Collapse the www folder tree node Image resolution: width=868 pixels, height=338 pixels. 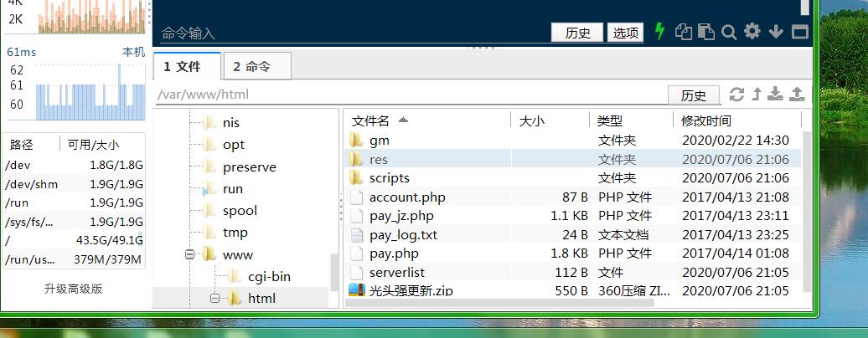point(190,254)
